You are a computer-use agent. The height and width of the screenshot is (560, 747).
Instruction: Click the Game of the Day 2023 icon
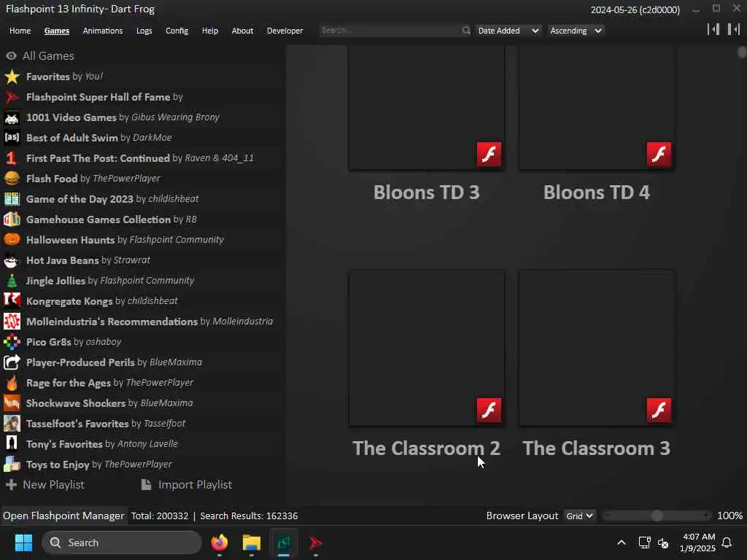(x=12, y=199)
